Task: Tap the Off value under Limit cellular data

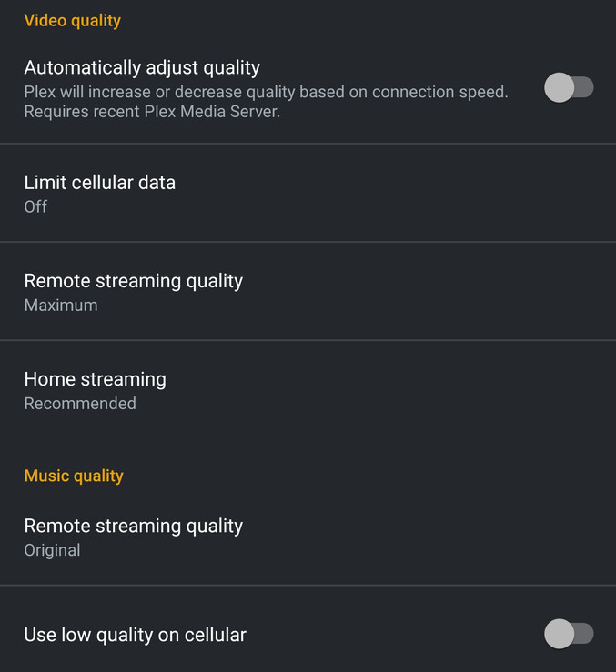Action: [35, 206]
